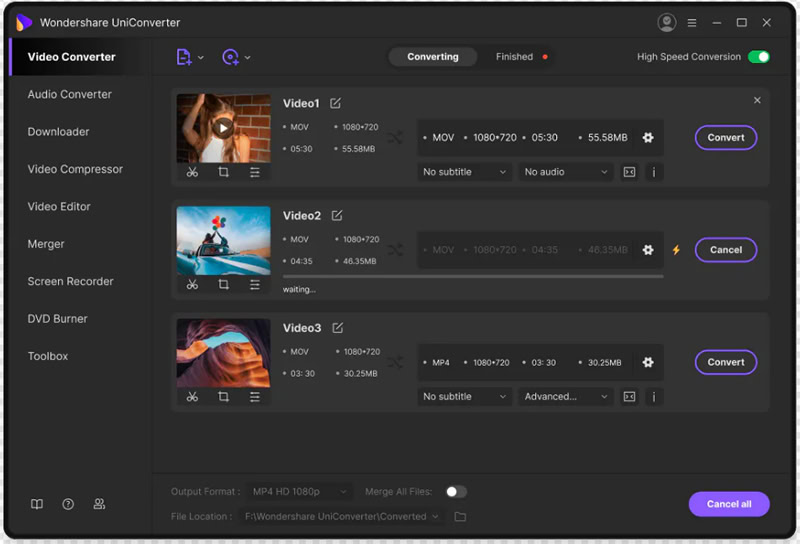Viewport: 800px width, 544px height.
Task: Open Video3 Advanced audio dropdown
Action: tap(565, 397)
